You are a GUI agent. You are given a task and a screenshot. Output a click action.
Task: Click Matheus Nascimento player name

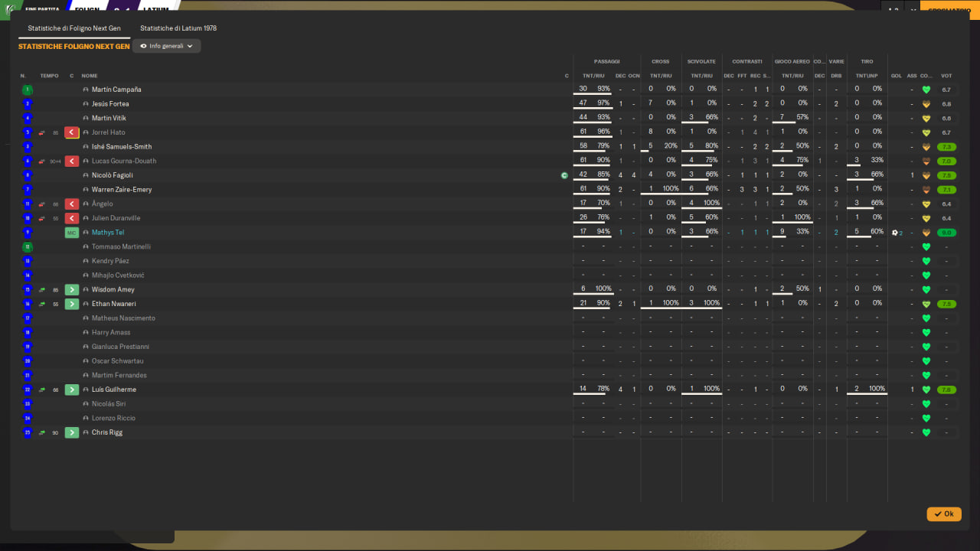[x=123, y=318]
